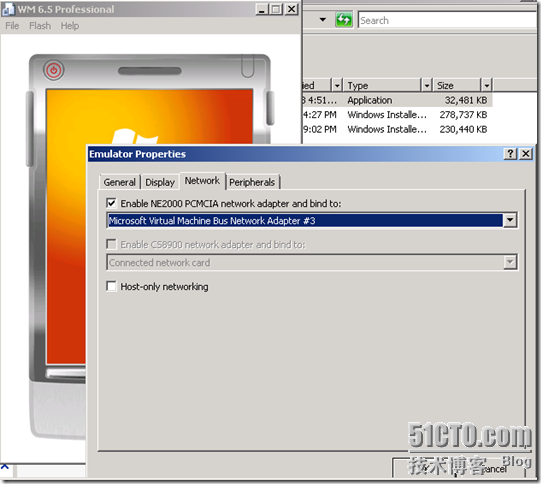
Task: Click the Size column header
Action: pyautogui.click(x=457, y=85)
